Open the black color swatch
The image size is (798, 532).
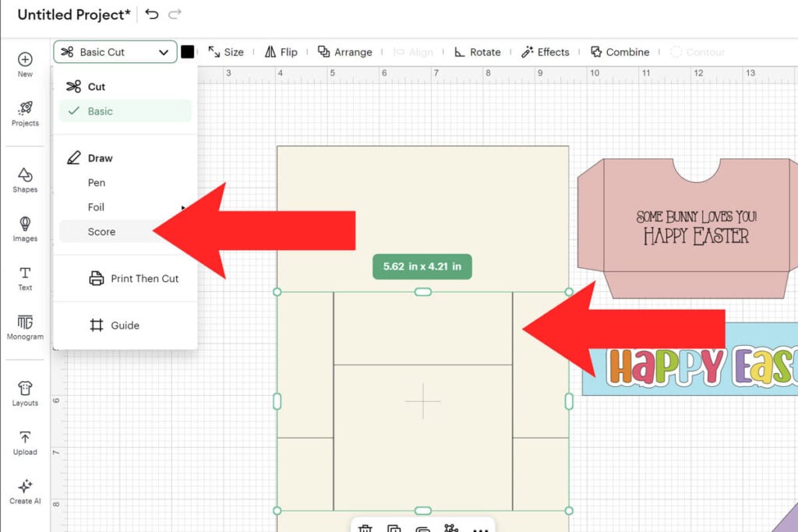pos(188,52)
